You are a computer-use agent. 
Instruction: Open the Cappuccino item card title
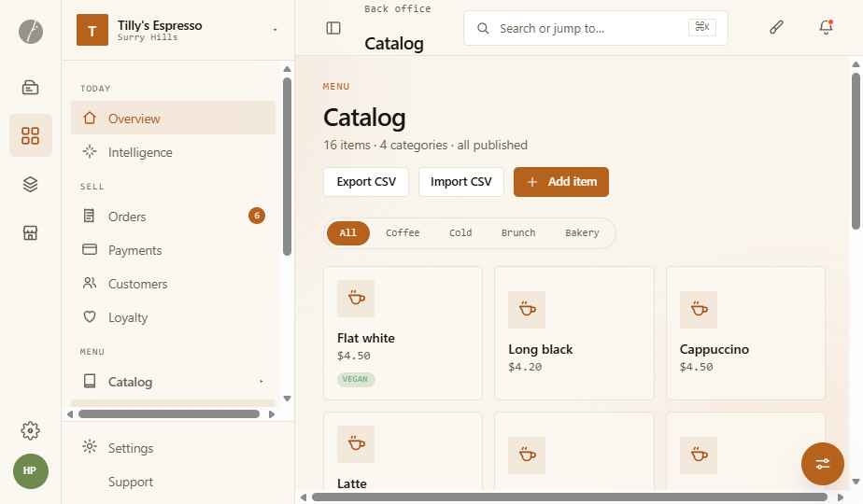pyautogui.click(x=714, y=349)
